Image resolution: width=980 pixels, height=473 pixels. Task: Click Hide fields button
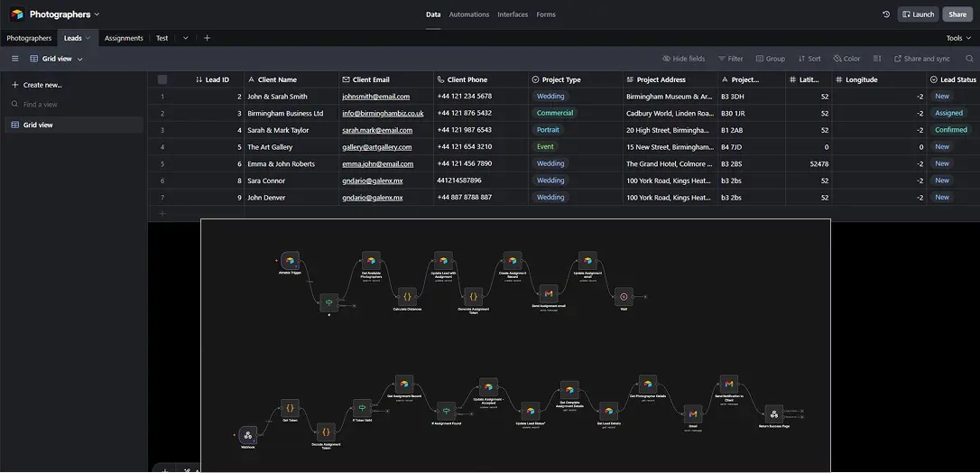pyautogui.click(x=683, y=59)
